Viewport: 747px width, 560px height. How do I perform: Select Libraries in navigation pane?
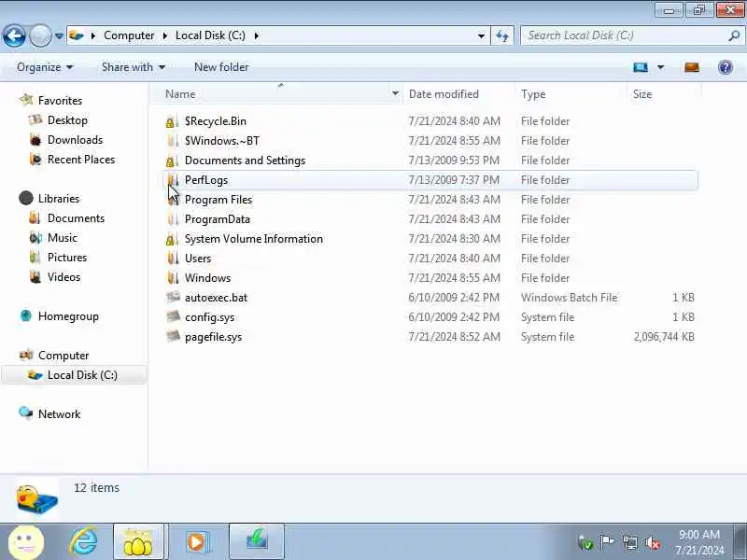tap(59, 198)
